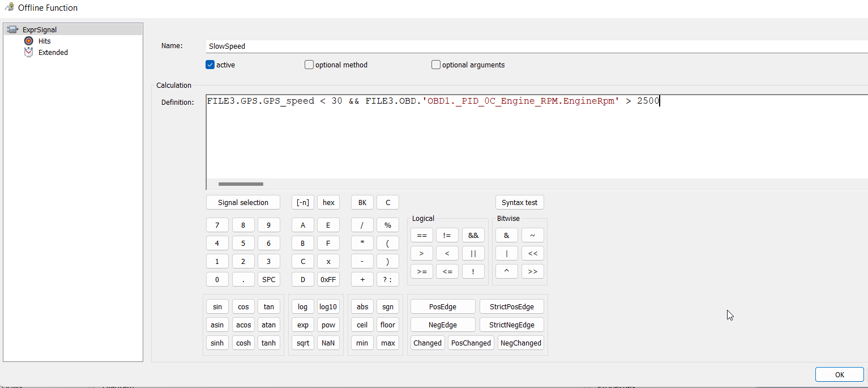
Task: Click the hex button
Action: pos(328,202)
